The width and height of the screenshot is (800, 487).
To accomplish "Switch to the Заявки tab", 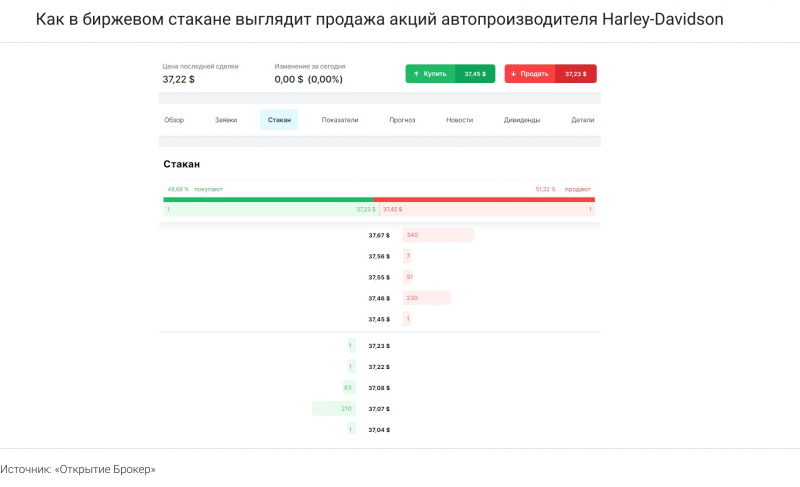I will 226,120.
